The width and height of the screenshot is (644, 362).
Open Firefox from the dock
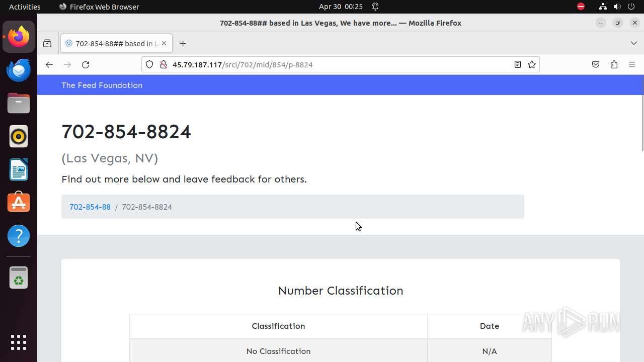19,37
